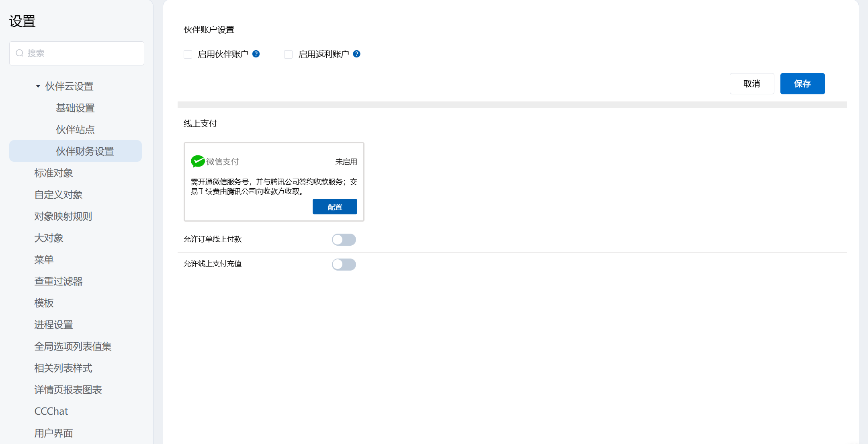This screenshot has height=444, width=868.
Task: Navigate to CCChat settings
Action: pos(51,411)
